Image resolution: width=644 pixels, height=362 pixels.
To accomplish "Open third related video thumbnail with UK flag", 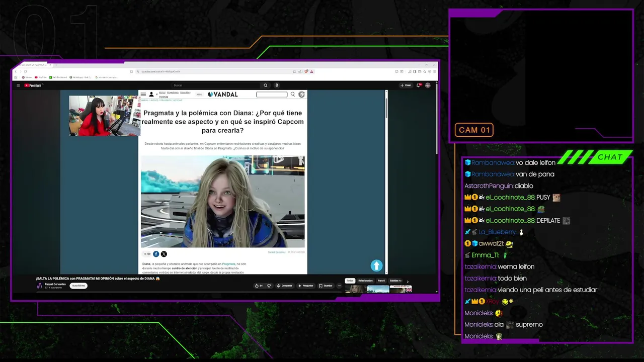I will point(401,289).
